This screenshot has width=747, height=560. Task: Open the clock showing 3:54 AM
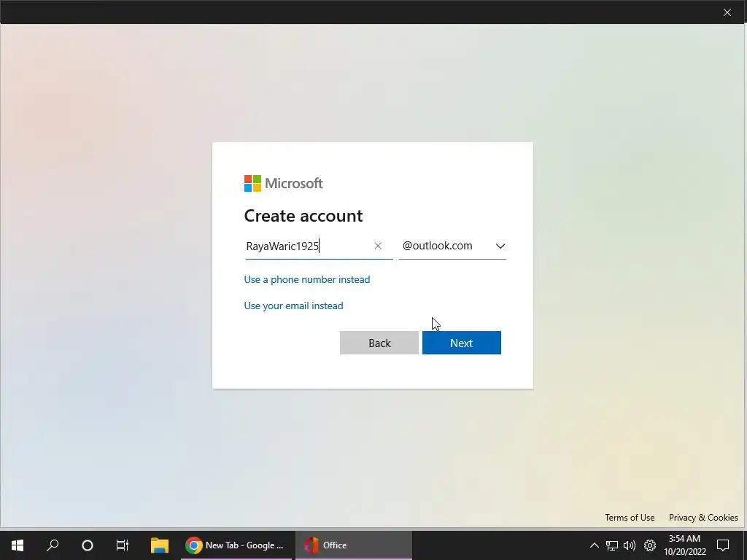684,545
